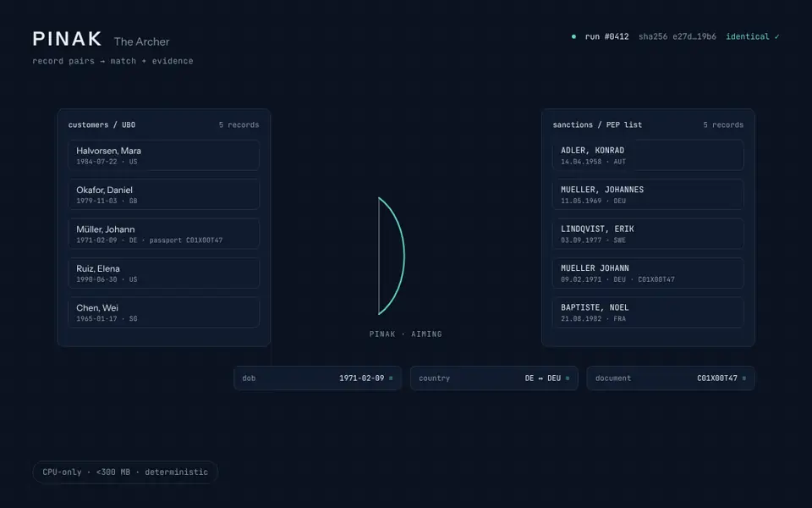Click the 'CPU-only · <300 MB · deterministic' badge
Screen dimensions: 812x508
tap(125, 472)
